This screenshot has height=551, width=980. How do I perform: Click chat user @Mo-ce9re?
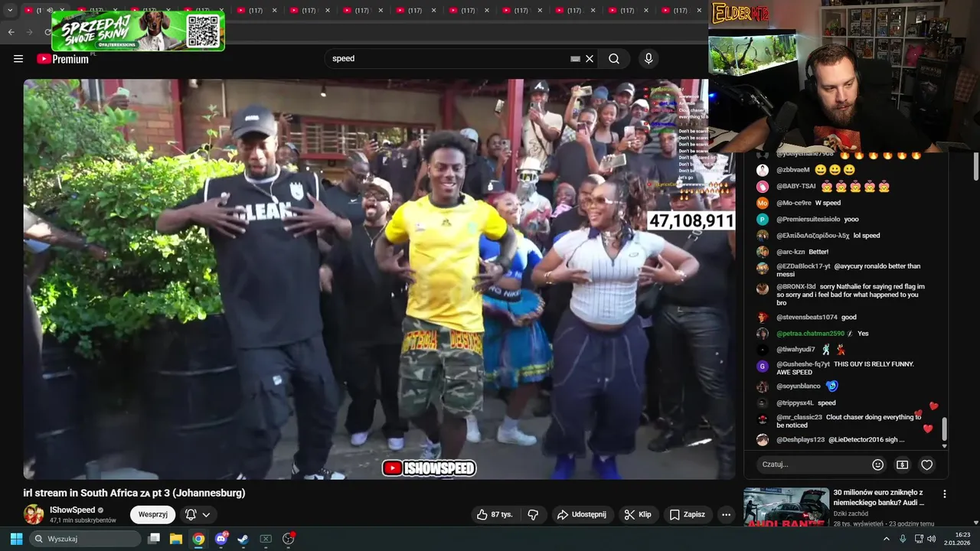[x=794, y=203]
